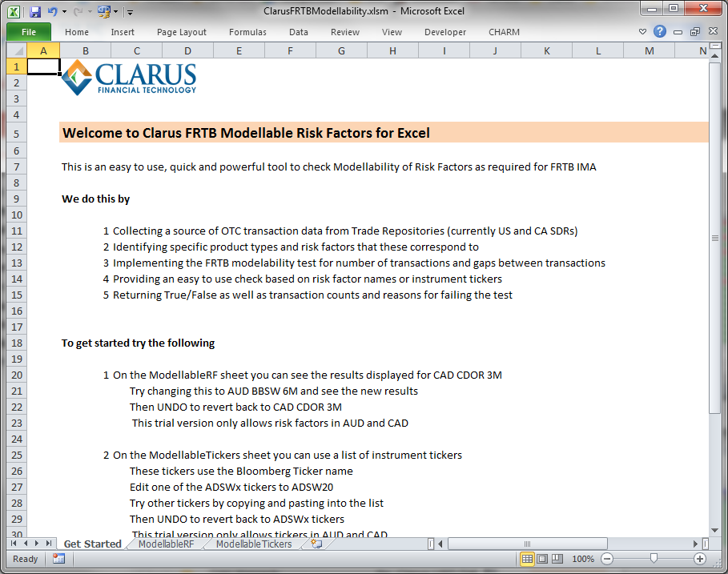The image size is (728, 574).
Task: Select column A header
Action: tap(43, 50)
